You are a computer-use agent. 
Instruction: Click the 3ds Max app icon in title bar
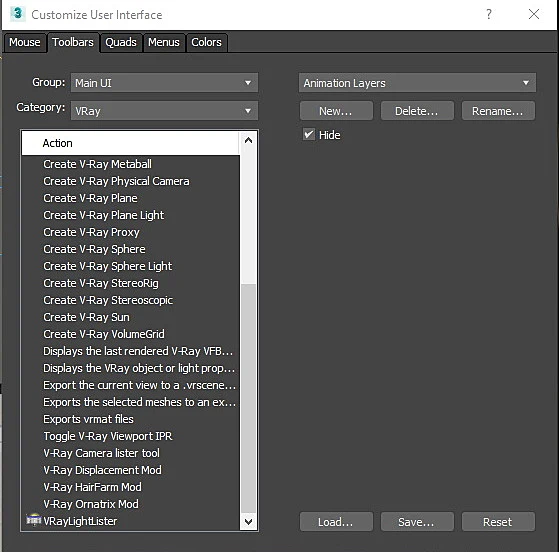pos(17,14)
